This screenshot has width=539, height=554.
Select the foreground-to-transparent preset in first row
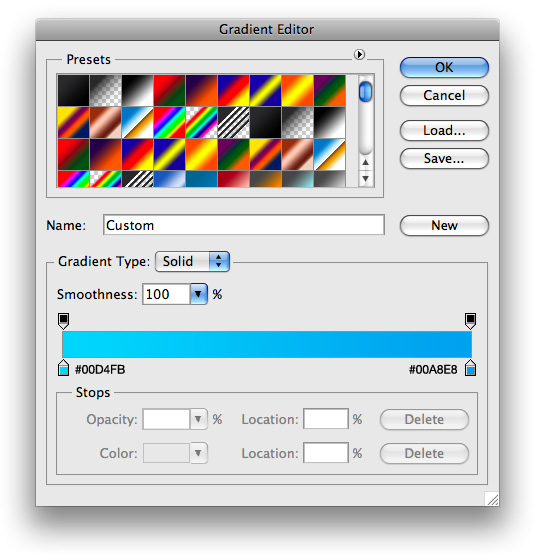[106, 90]
